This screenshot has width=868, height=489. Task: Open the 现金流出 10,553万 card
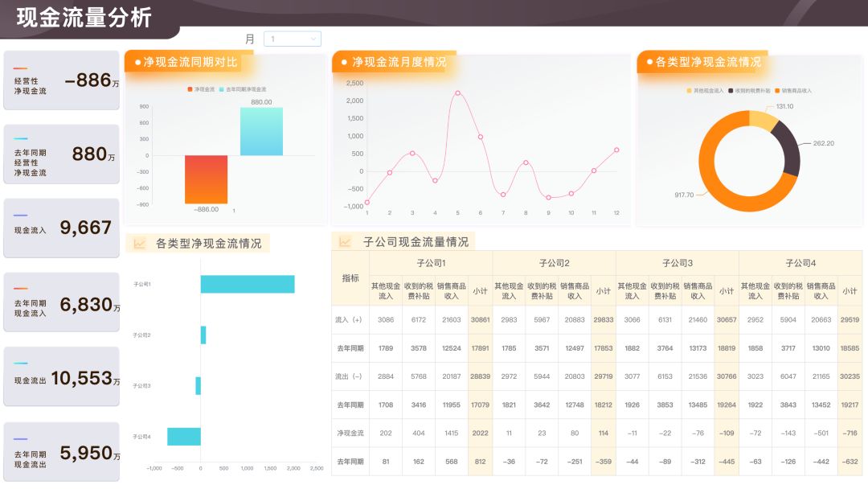click(x=61, y=376)
